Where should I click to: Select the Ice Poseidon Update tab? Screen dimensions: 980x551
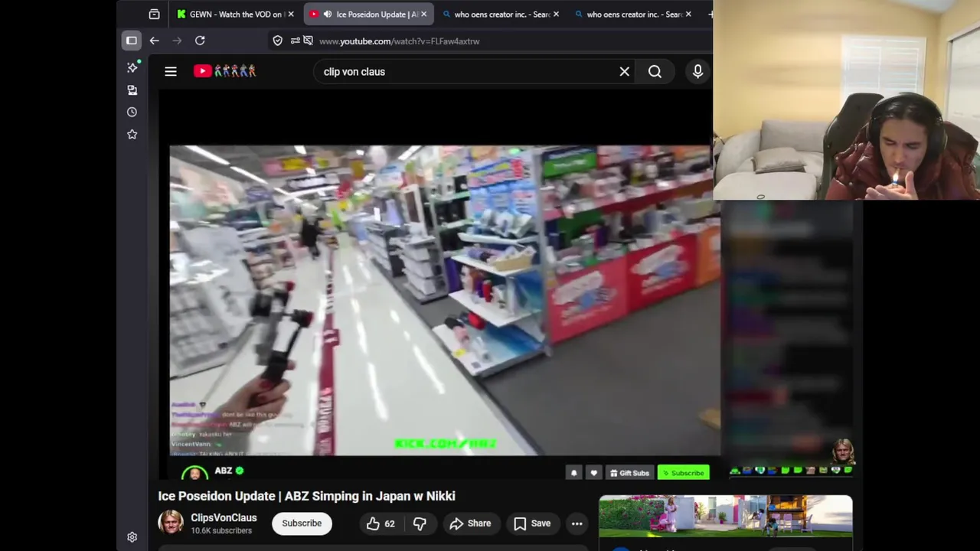367,14
